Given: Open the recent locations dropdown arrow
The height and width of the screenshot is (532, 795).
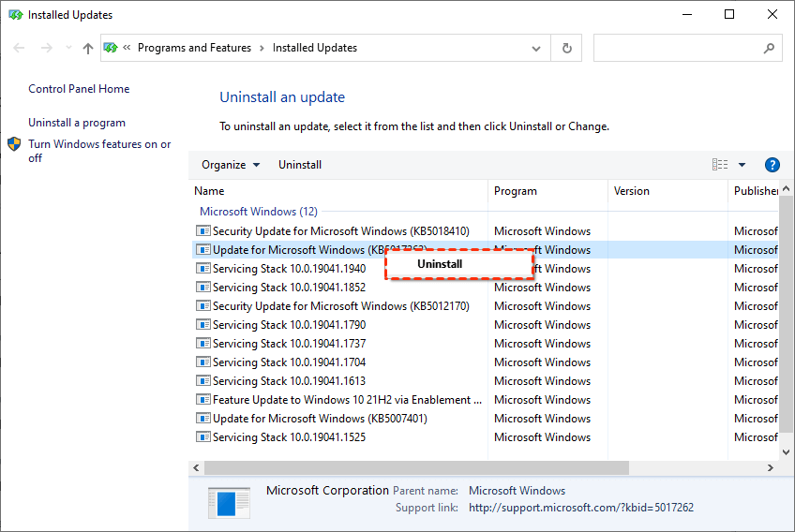Looking at the screenshot, I should (68, 48).
